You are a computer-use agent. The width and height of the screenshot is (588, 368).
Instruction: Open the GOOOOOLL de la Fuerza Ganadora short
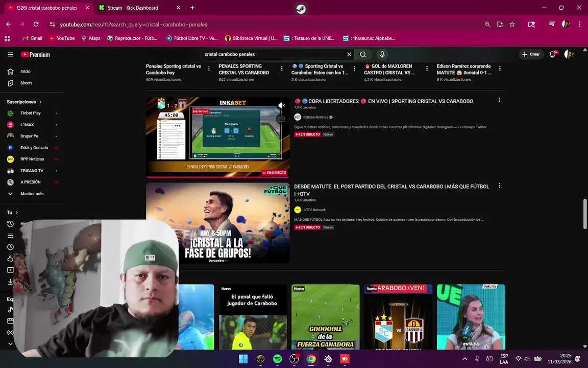pos(326,317)
